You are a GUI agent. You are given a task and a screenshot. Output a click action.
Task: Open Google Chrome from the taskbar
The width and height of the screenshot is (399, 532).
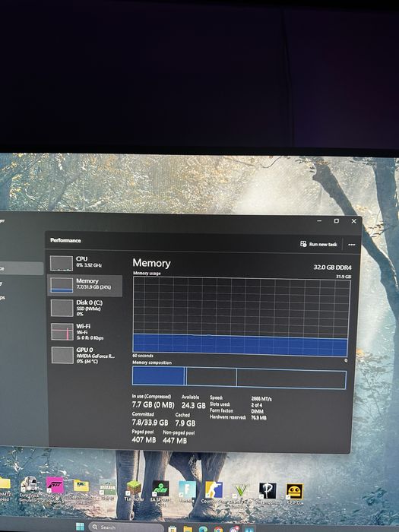[x=219, y=529]
